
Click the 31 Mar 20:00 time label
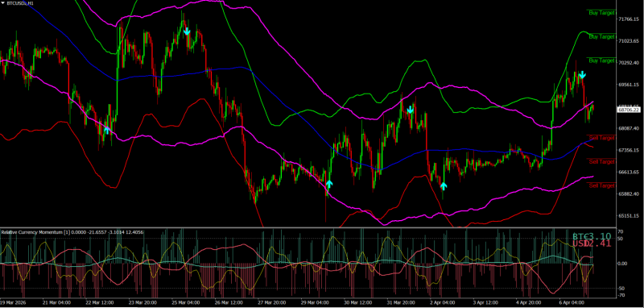pos(402,302)
